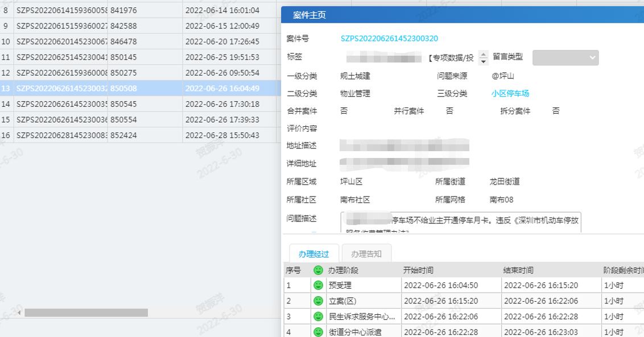Click the 小区停车场 category link
This screenshot has width=644, height=337.
click(510, 94)
